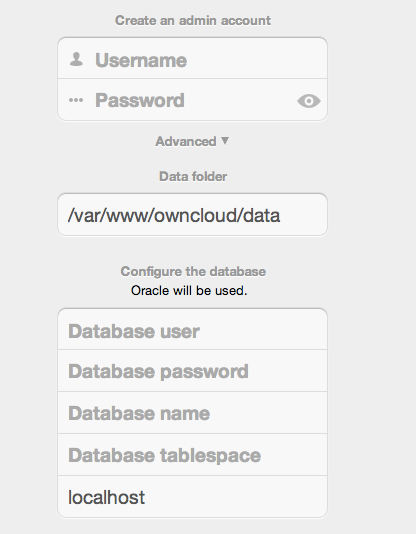Focus the Username input field
416x534 pixels.
[x=192, y=59]
